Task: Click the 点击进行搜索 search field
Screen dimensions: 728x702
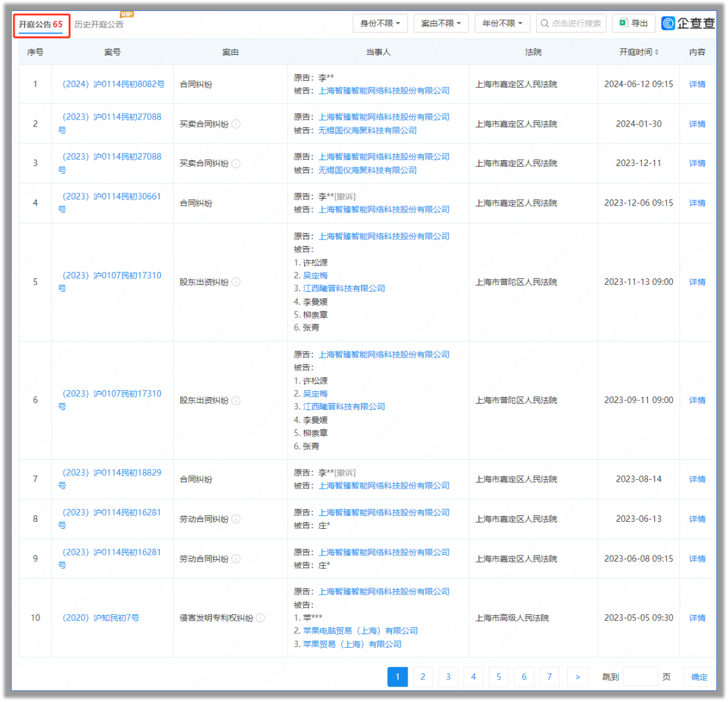Action: pos(571,23)
